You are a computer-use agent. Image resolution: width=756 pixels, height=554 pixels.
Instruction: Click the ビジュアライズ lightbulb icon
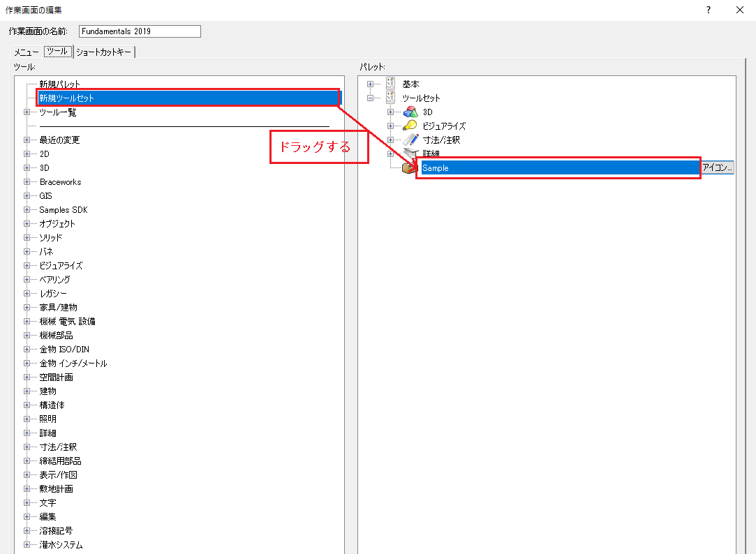410,126
